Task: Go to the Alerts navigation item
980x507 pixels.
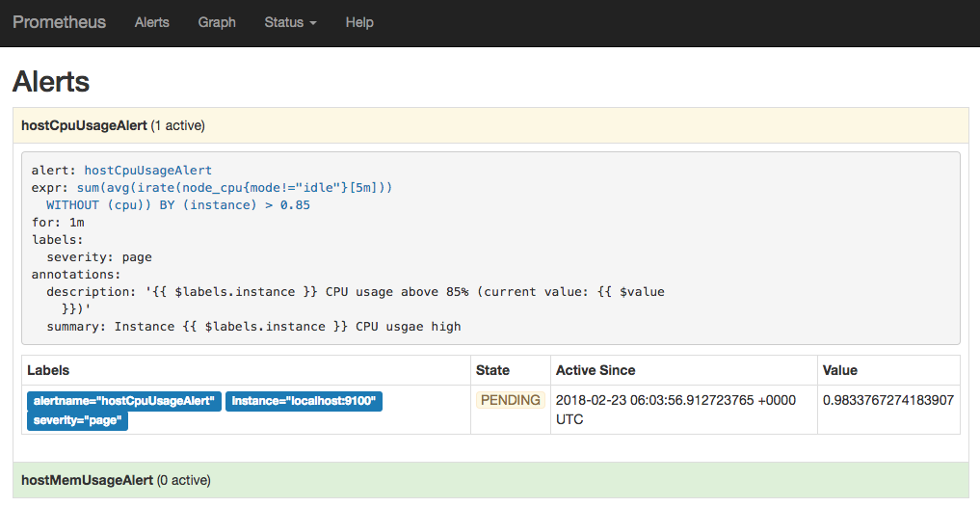Action: pyautogui.click(x=151, y=22)
